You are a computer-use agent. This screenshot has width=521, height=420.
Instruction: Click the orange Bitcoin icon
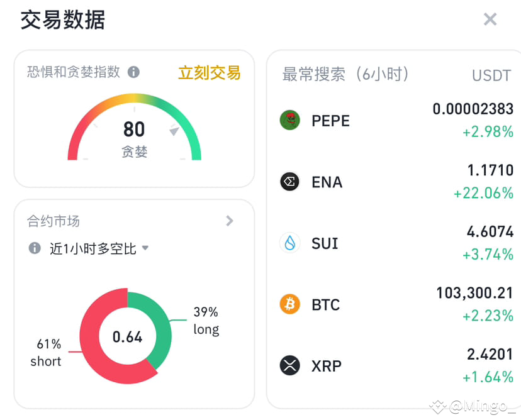pos(289,304)
